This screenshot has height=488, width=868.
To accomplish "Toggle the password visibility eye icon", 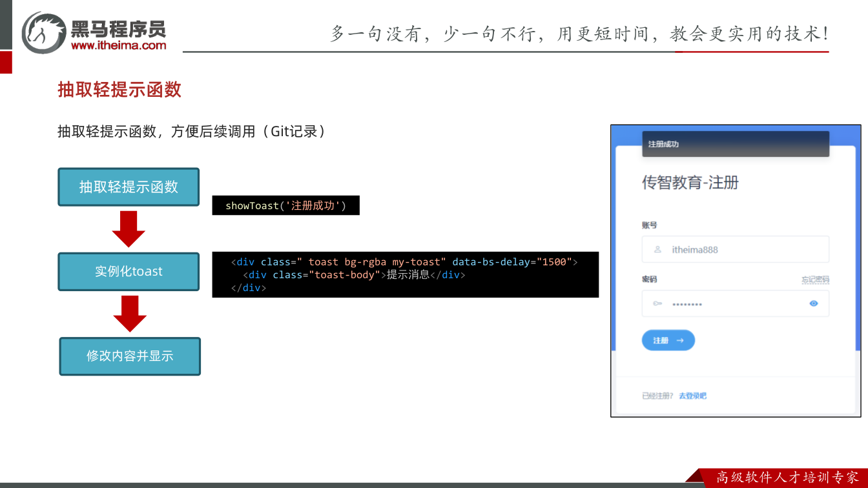I will pyautogui.click(x=814, y=303).
